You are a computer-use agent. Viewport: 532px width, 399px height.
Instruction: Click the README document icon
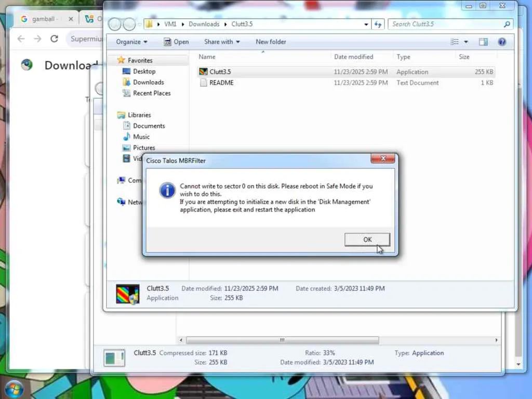click(203, 83)
